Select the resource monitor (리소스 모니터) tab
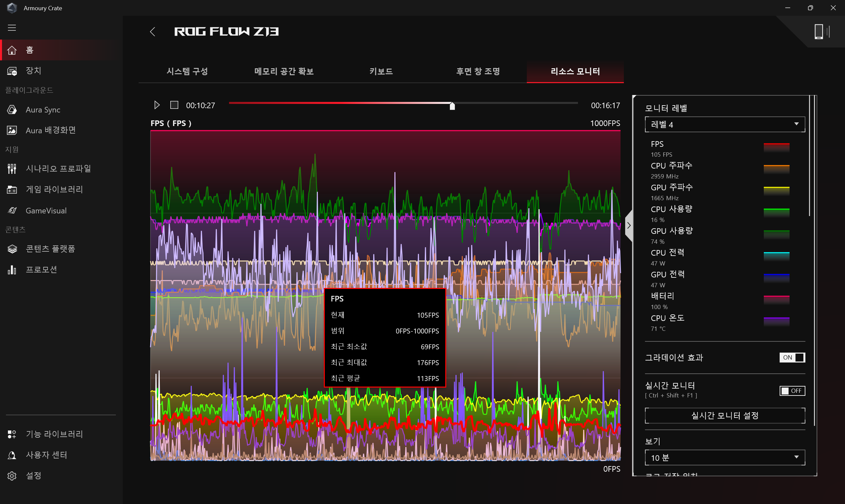The image size is (845, 504). 575,71
